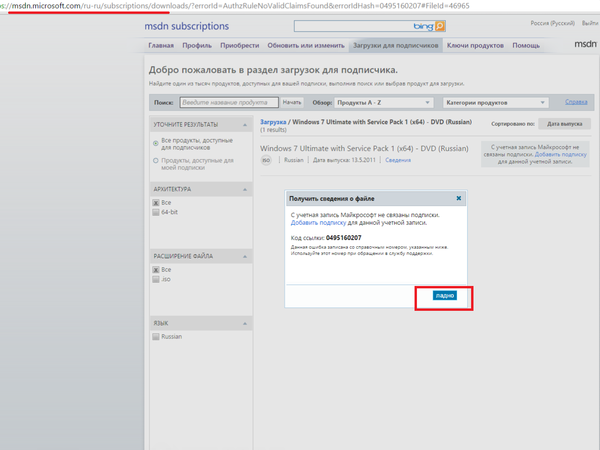Close the file info dialog with X

459,198
